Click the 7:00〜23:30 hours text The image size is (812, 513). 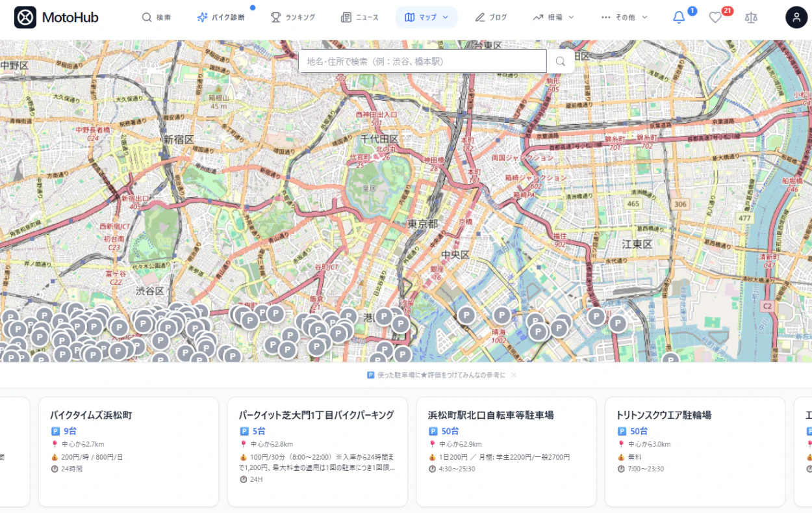pos(646,469)
